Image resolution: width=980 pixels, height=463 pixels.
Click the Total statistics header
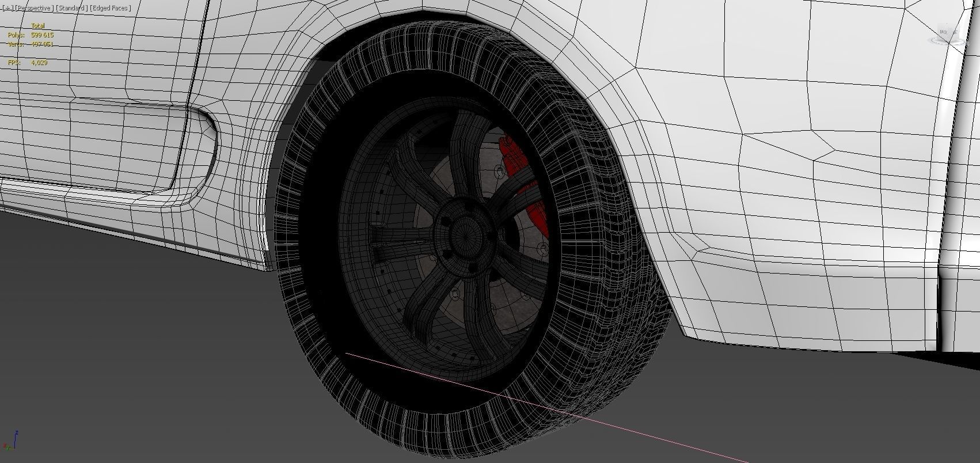(37, 26)
